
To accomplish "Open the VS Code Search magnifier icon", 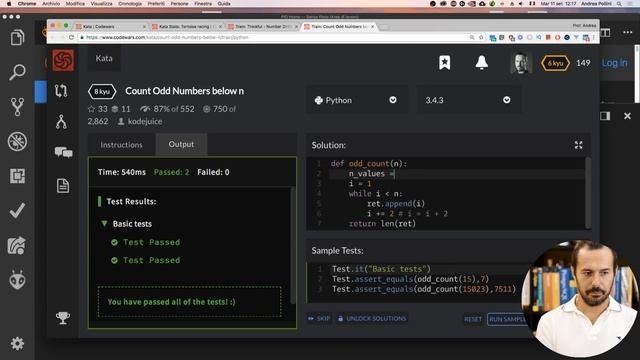I will tap(17, 72).
